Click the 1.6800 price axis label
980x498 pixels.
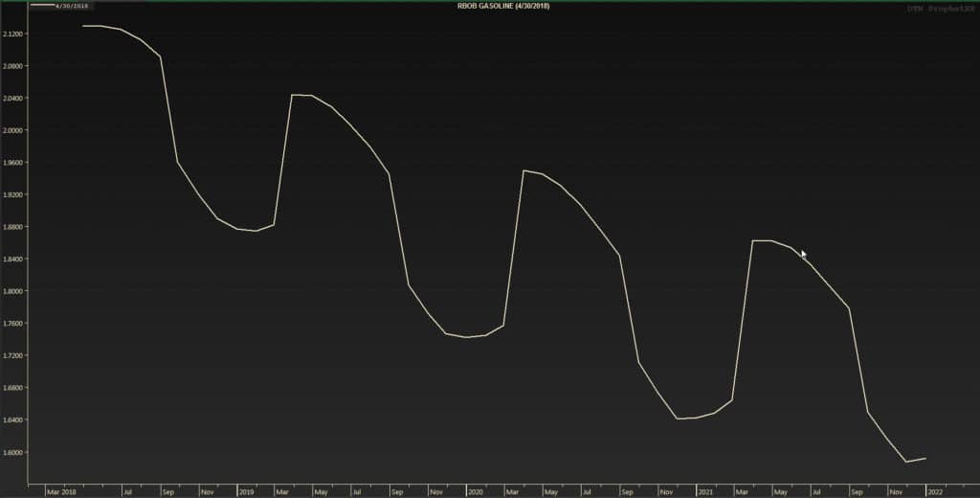pos(11,388)
